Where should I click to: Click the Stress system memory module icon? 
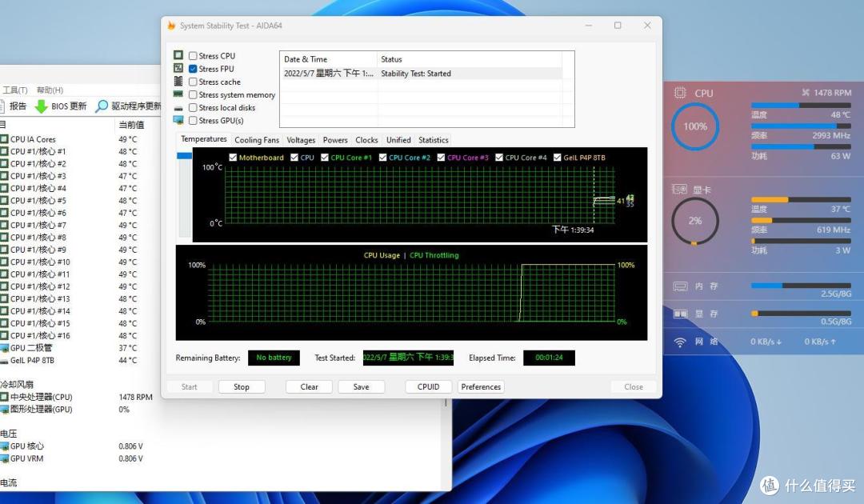point(178,94)
